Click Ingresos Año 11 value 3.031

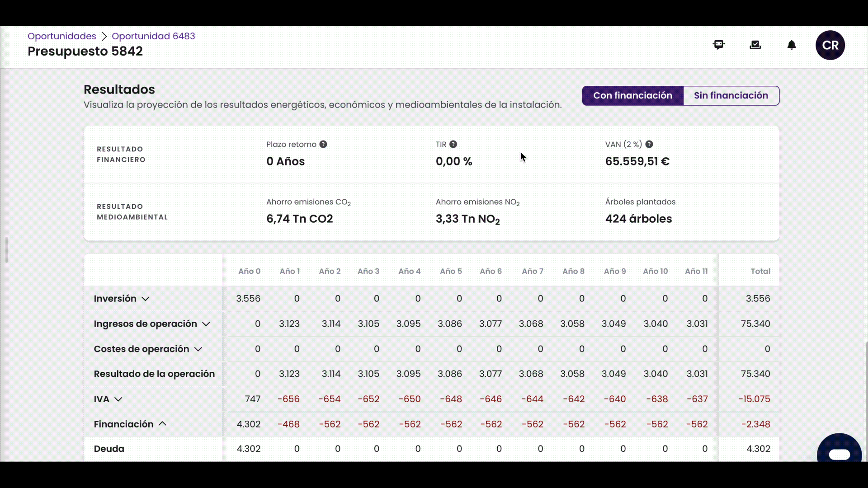(697, 324)
